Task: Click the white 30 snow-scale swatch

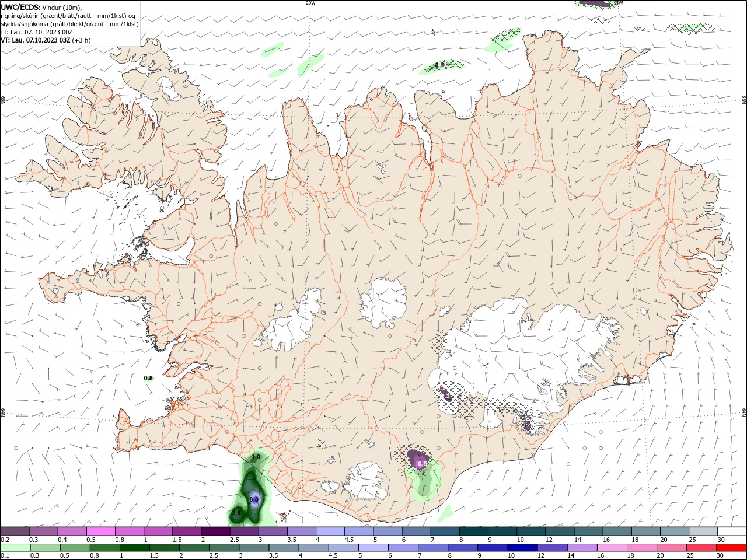Action: [731, 531]
